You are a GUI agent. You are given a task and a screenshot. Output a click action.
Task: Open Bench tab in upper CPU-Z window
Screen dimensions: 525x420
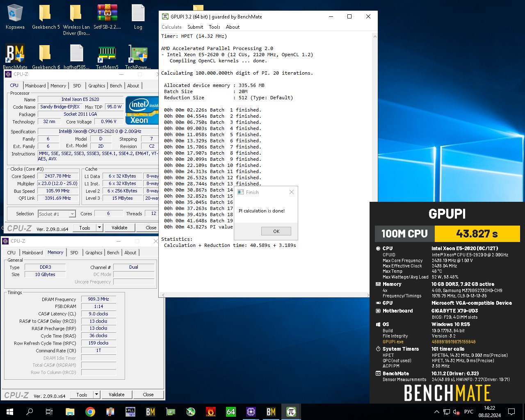(116, 86)
